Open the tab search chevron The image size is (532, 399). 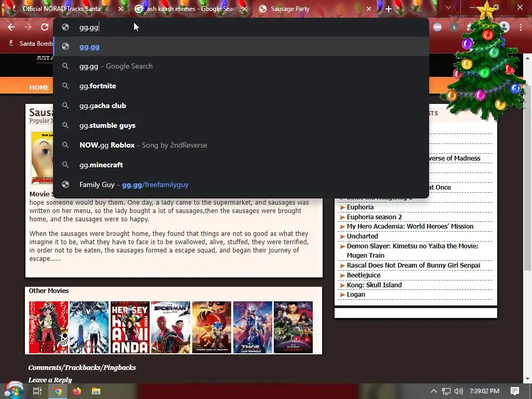(x=448, y=7)
